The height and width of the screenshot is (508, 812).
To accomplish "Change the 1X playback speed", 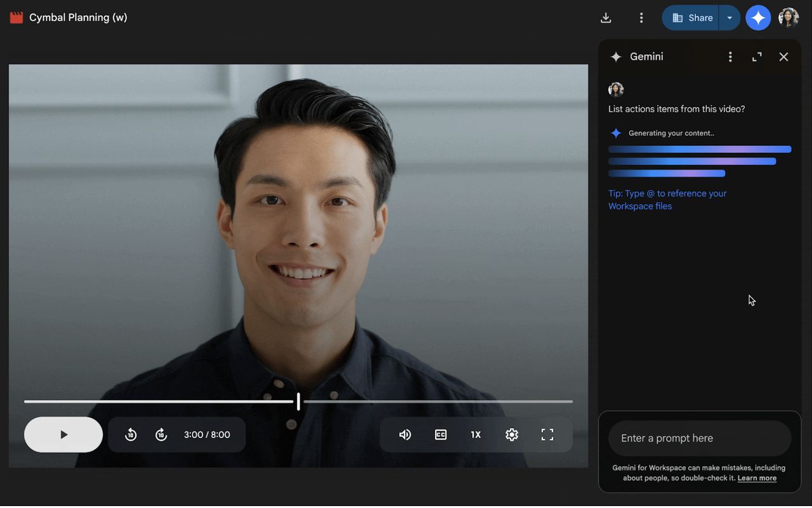I will point(476,434).
